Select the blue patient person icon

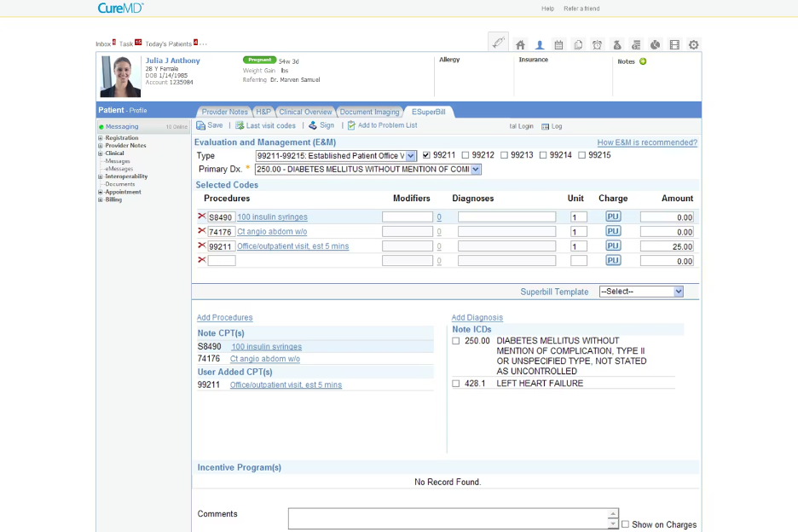540,44
